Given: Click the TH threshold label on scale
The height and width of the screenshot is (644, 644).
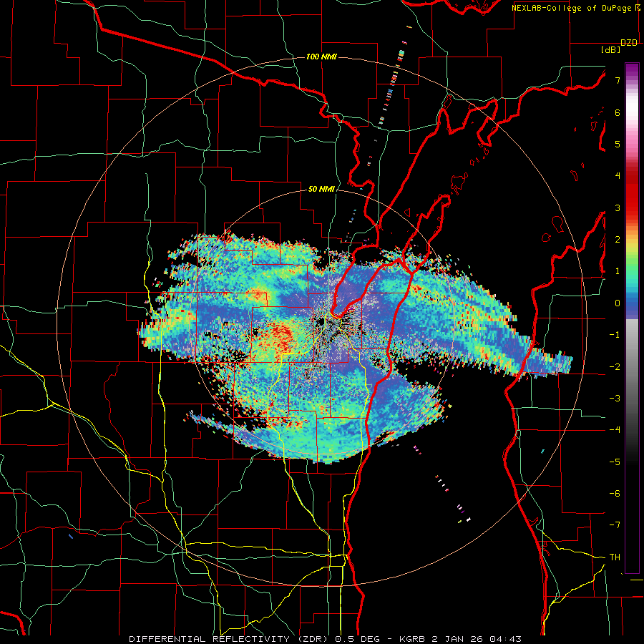Looking at the screenshot, I should pyautogui.click(x=615, y=557).
